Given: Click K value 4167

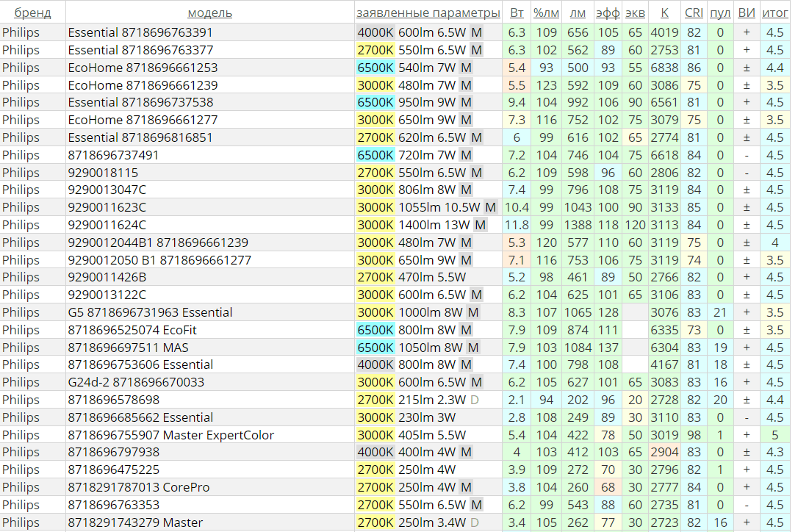Looking at the screenshot, I should (664, 365).
